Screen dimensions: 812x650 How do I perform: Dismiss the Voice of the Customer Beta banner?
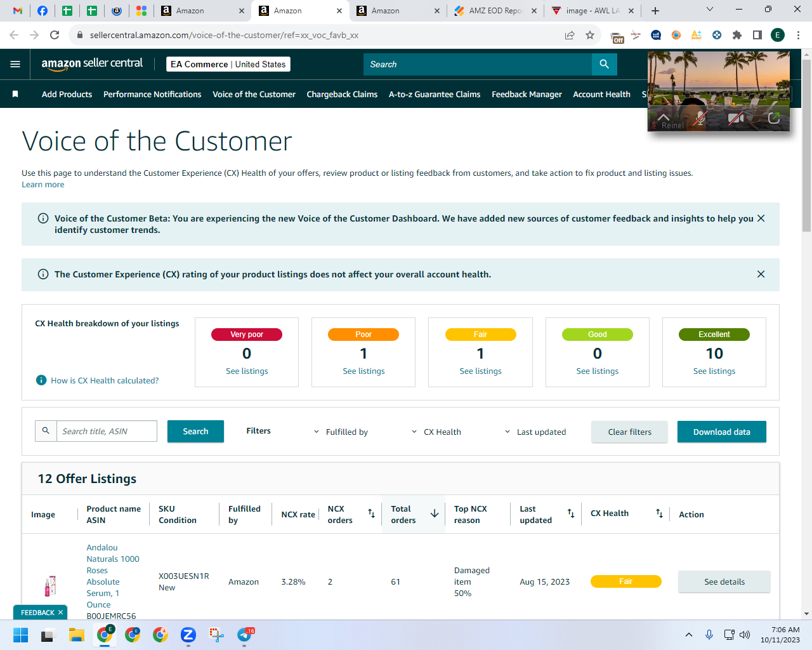point(761,218)
